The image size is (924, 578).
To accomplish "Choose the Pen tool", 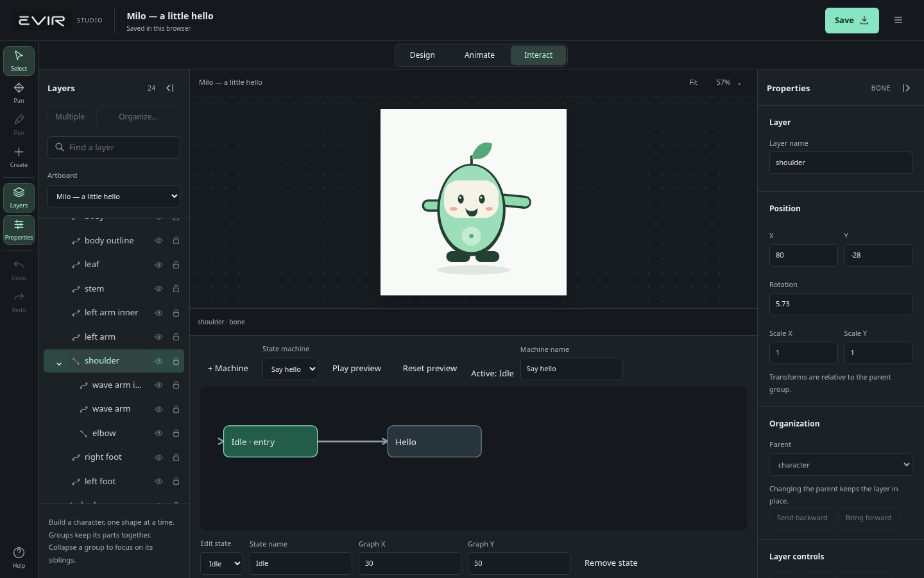I will pos(19,125).
